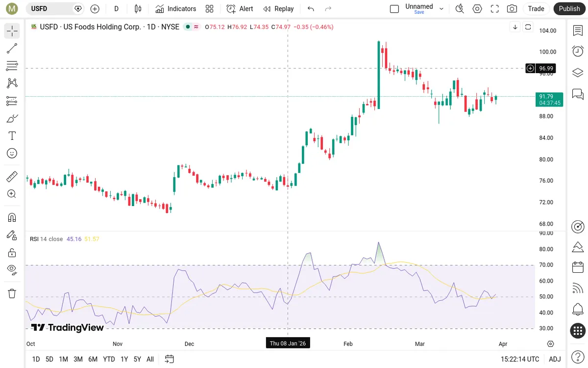
Task: Open the object tree layers panel
Action: (x=578, y=73)
